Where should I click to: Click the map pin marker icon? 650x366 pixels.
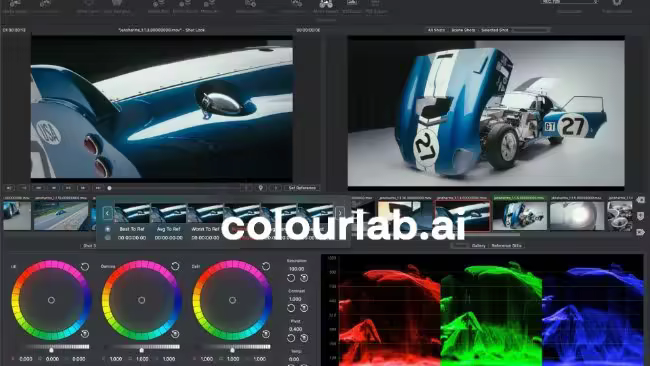pyautogui.click(x=261, y=188)
